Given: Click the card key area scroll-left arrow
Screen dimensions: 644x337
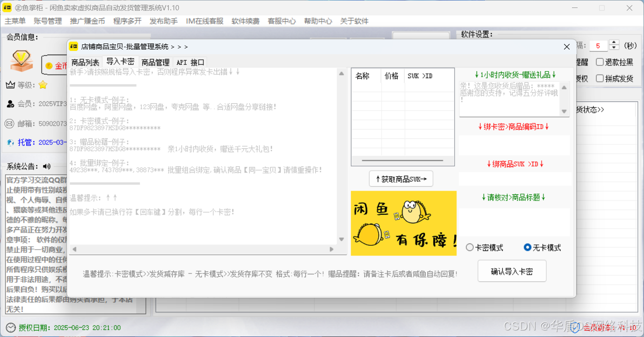Looking at the screenshot, I should (74, 249).
